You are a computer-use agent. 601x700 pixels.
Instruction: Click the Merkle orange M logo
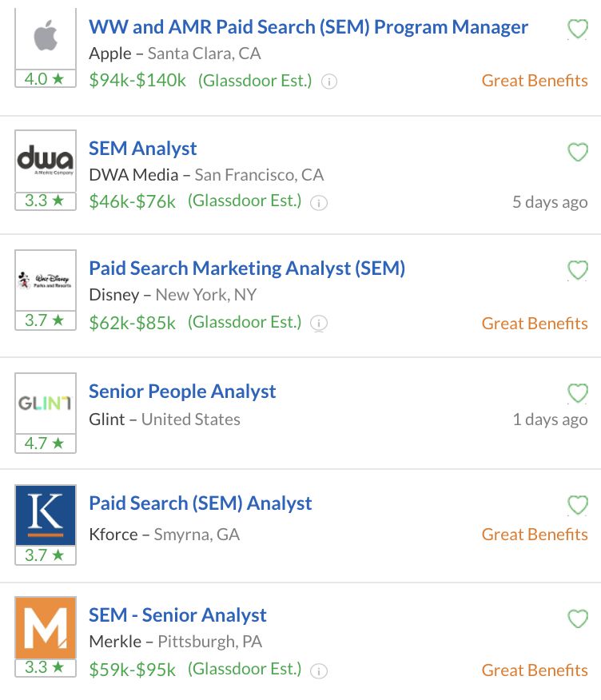[46, 627]
